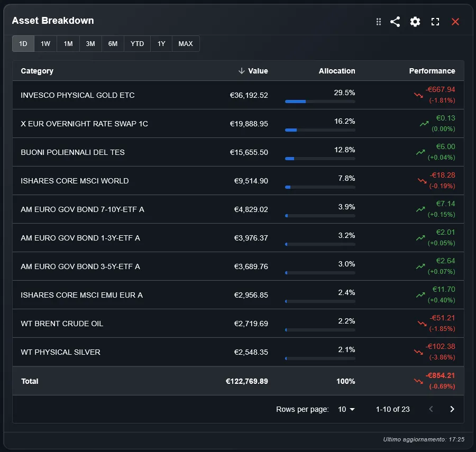Screen dimensions: 476x452
Task: Open the widget settings gear
Action: (x=415, y=22)
